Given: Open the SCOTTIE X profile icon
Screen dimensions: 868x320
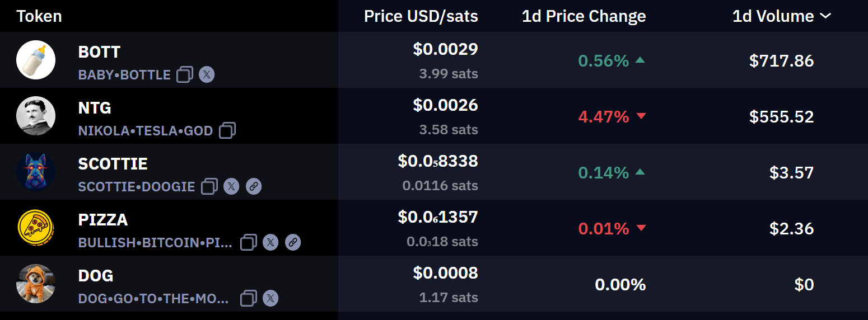Looking at the screenshot, I should click(x=231, y=186).
